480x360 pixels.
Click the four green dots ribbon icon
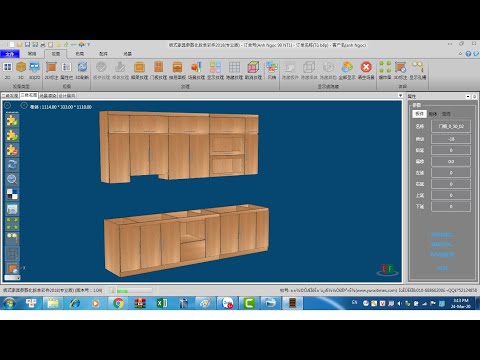pos(385,70)
